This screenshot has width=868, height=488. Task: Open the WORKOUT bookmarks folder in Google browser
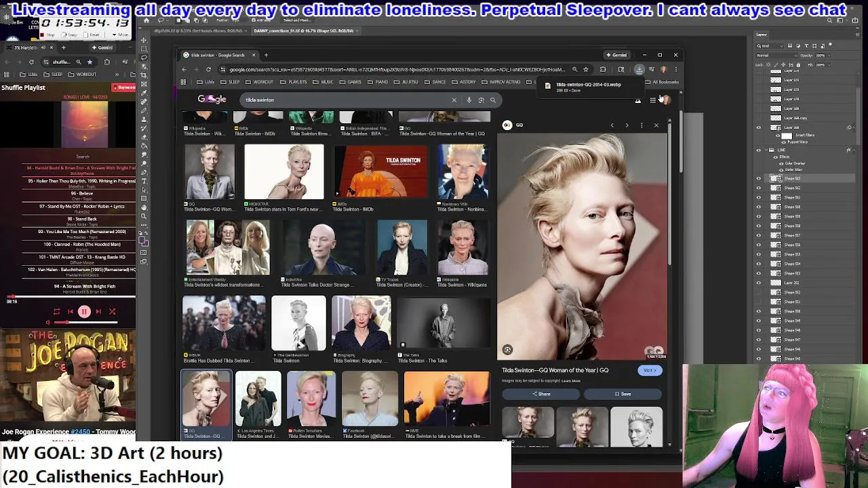259,82
